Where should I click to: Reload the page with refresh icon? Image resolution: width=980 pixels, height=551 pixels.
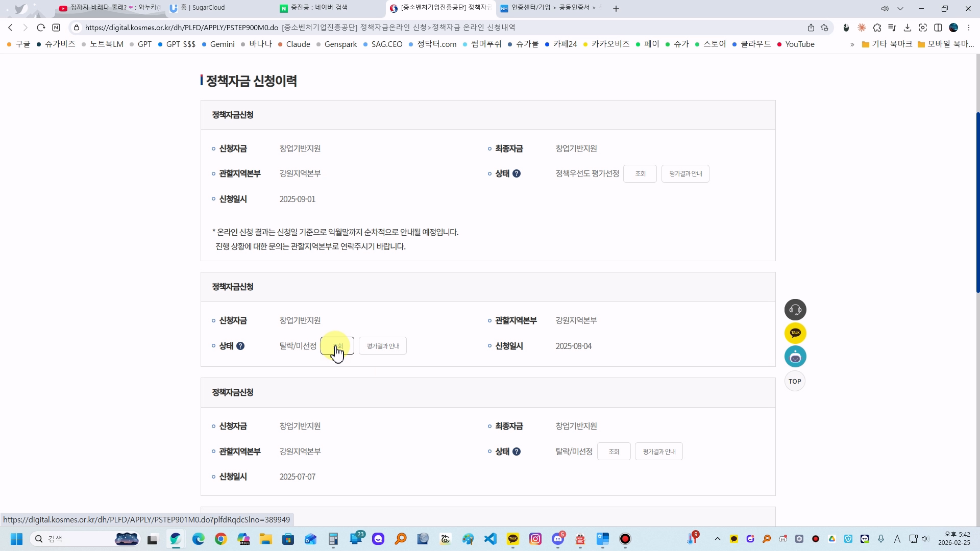point(41,28)
